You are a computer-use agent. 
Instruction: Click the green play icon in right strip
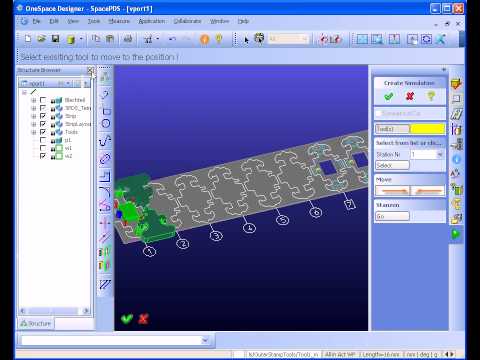pyautogui.click(x=456, y=234)
